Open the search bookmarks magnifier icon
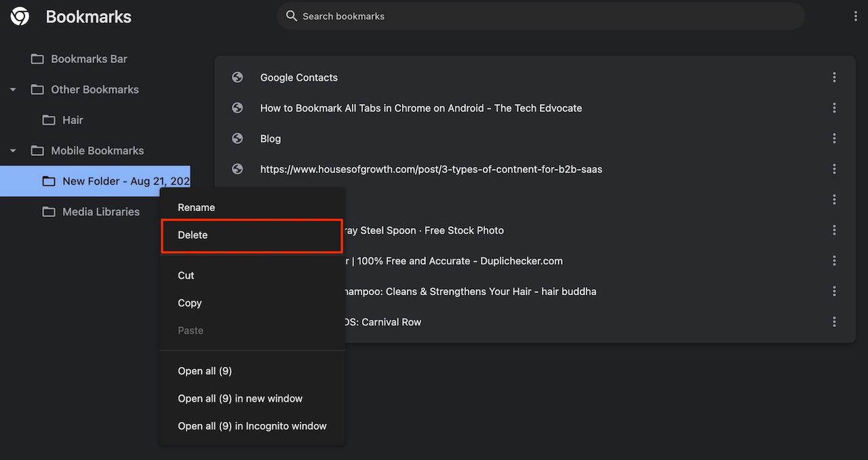 pos(292,15)
